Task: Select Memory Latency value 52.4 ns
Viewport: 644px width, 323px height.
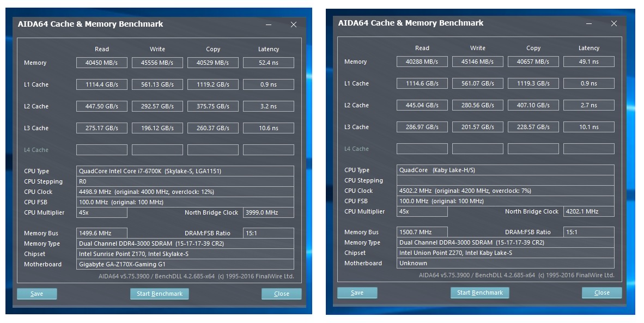Action: point(269,63)
